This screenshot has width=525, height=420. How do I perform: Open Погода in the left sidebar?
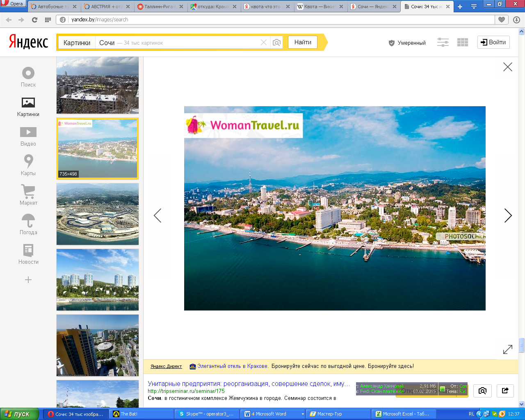point(28,224)
